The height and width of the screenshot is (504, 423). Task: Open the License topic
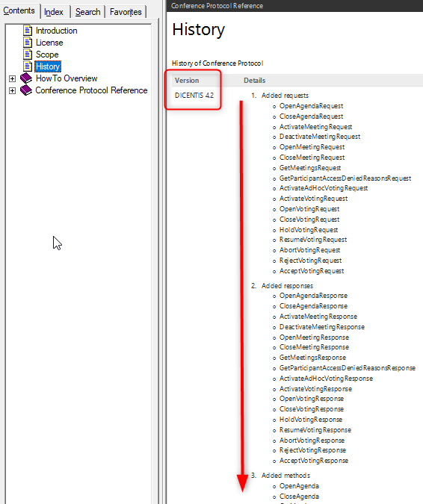pos(49,43)
